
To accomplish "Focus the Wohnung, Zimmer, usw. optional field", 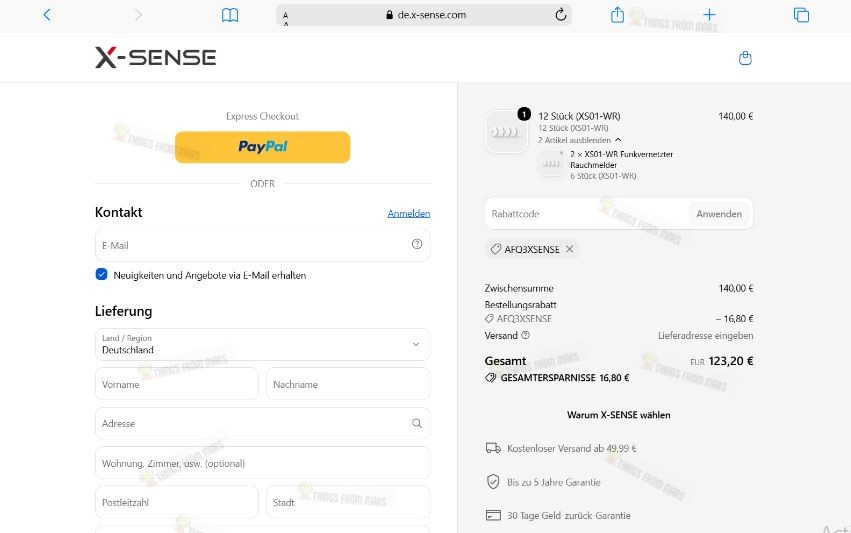I will click(263, 463).
